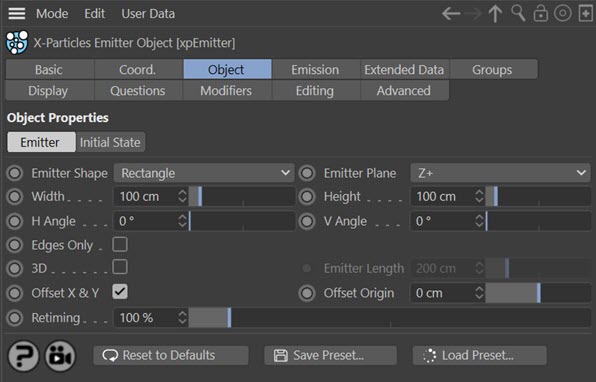Viewport: 596px width, 382px height.
Task: Open the Edit menu
Action: (x=94, y=14)
